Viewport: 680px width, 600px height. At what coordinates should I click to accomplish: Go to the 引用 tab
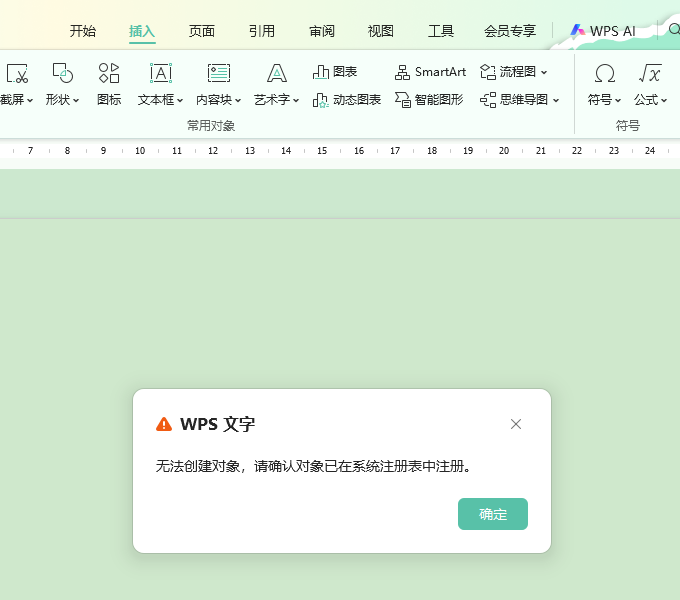tap(262, 31)
